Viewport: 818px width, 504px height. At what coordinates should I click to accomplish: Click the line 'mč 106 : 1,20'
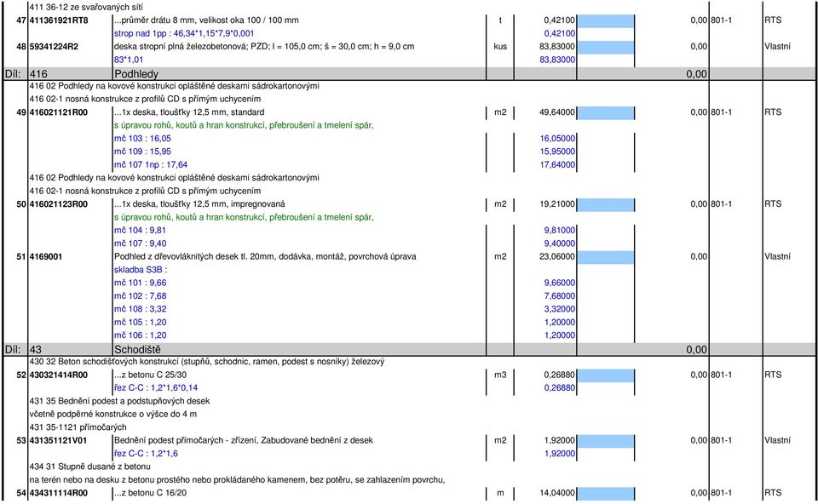[140, 335]
